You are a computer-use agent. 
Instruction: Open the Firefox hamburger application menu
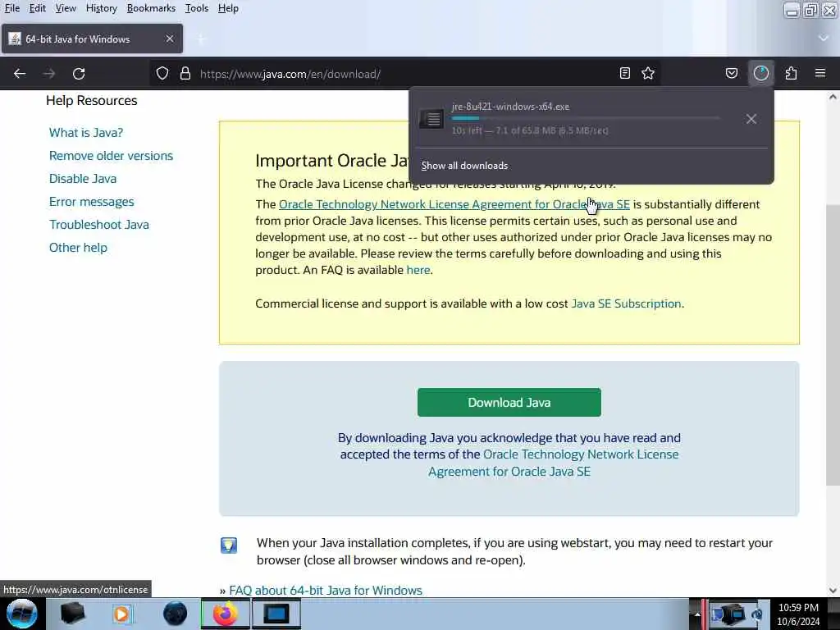pos(820,73)
